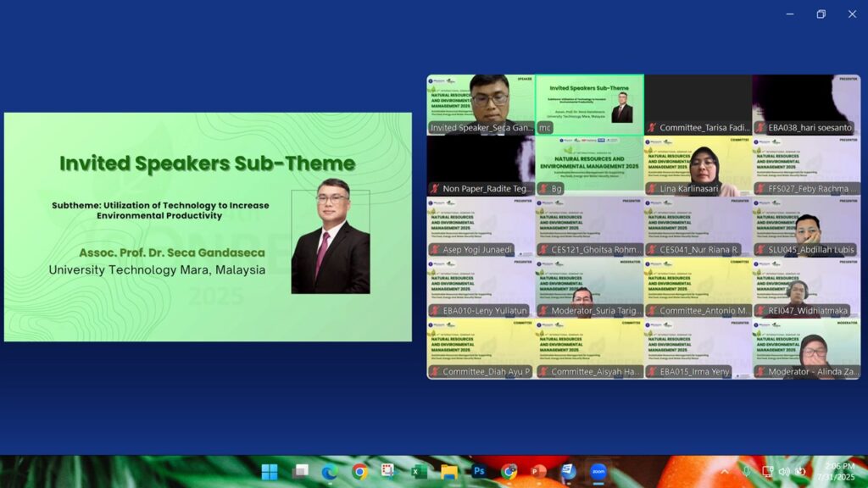Image resolution: width=868 pixels, height=488 pixels.
Task: Open Zoom from the taskbar
Action: pos(598,472)
